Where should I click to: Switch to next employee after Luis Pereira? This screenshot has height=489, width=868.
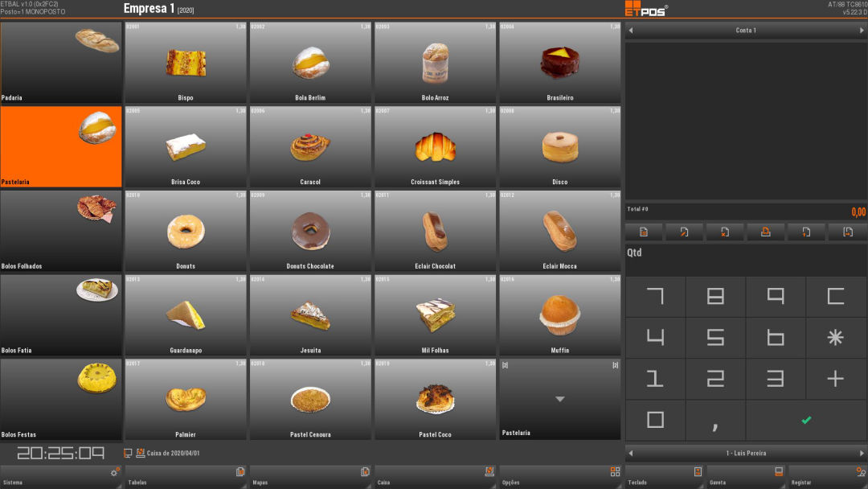[x=862, y=453]
